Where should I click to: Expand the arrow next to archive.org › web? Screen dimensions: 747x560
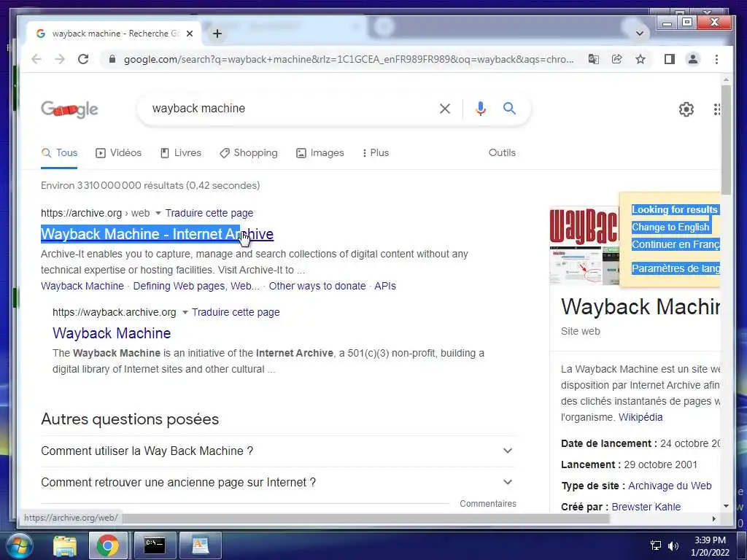click(x=158, y=213)
